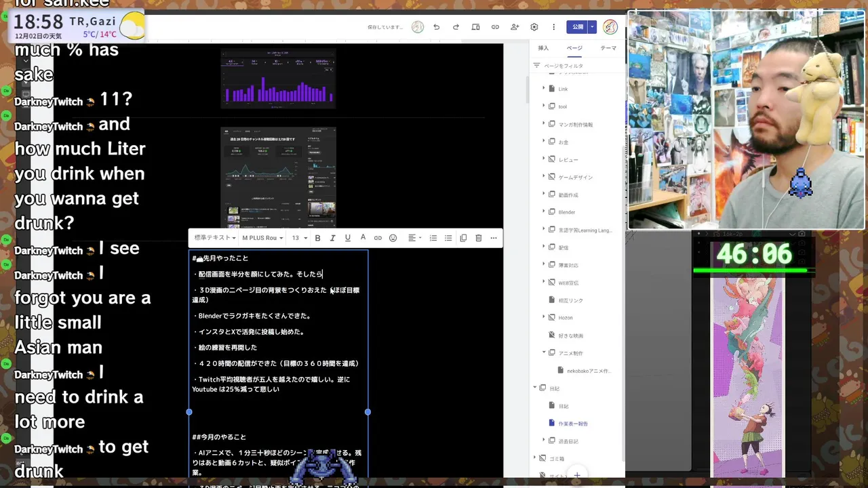Viewport: 868px width, 488px height.
Task: Underline the selected text
Action: click(348, 238)
